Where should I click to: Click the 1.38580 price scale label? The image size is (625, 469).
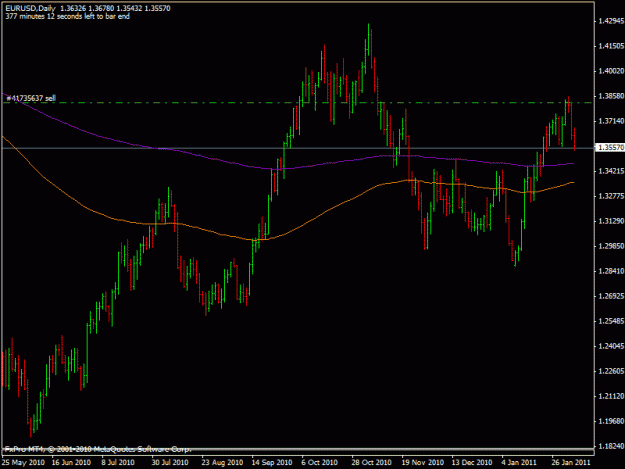tap(611, 96)
